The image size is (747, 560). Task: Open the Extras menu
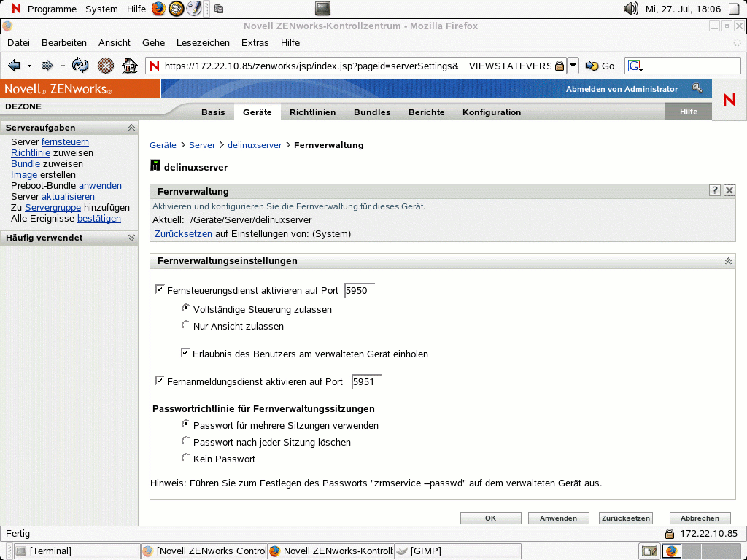(x=255, y=43)
